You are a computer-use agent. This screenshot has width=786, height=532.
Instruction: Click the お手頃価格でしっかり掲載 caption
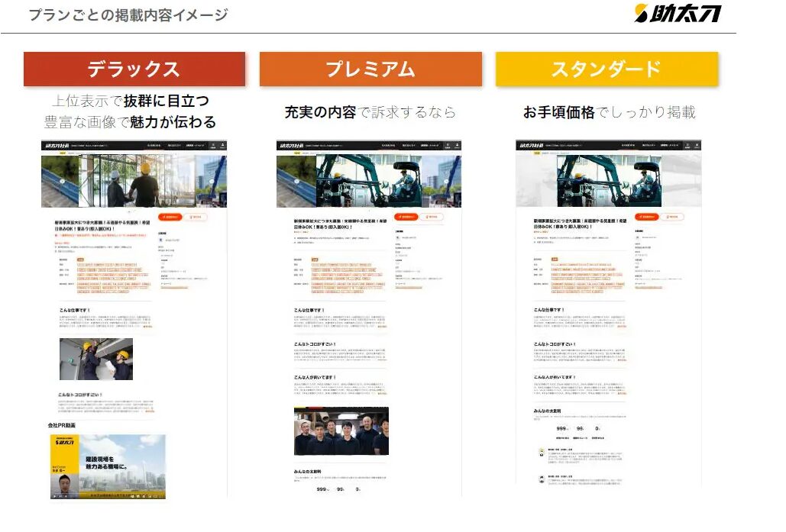click(x=610, y=112)
